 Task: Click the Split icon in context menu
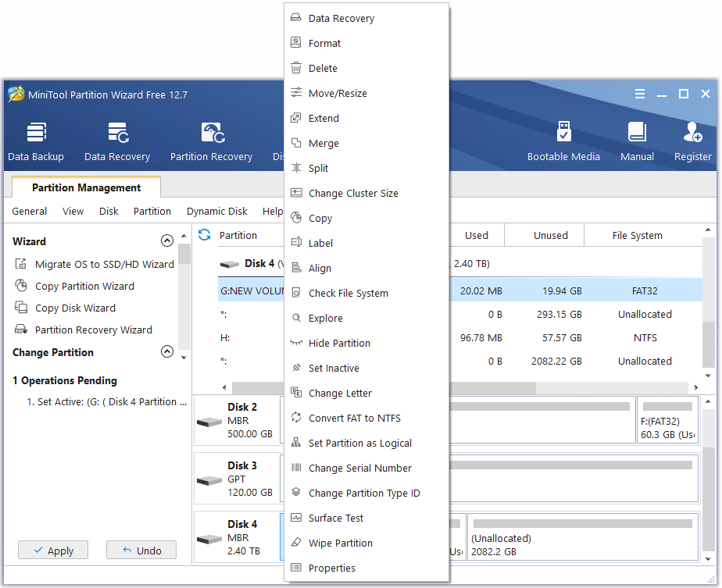click(296, 168)
